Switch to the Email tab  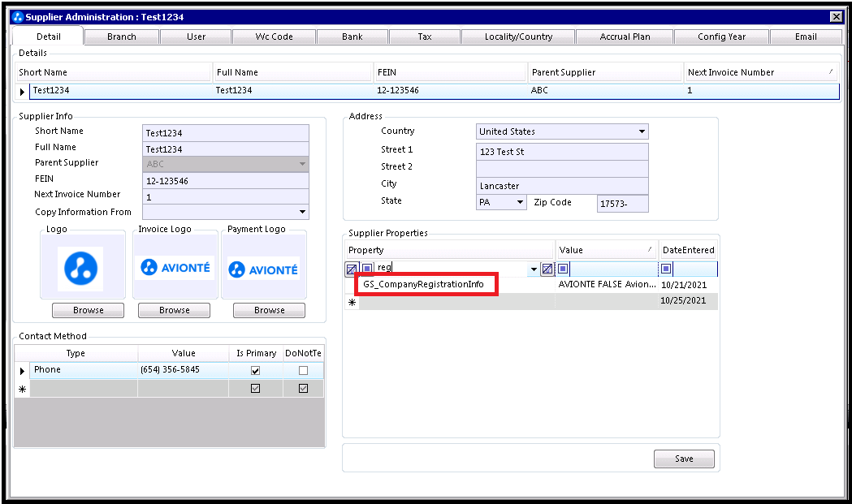pos(806,37)
